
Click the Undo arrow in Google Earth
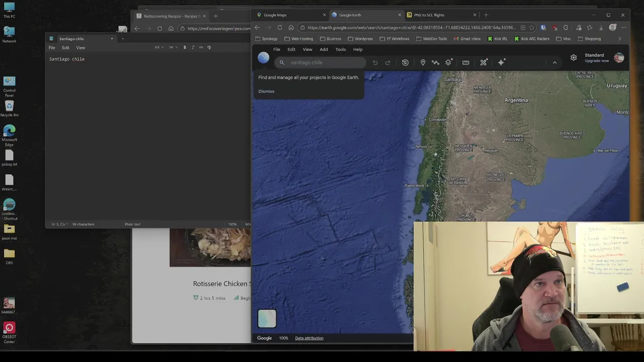tap(375, 63)
